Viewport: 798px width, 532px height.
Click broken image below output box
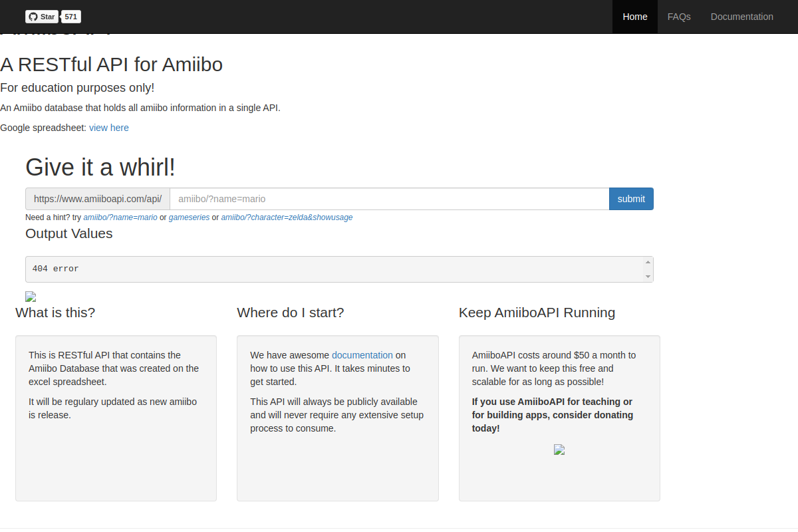31,297
